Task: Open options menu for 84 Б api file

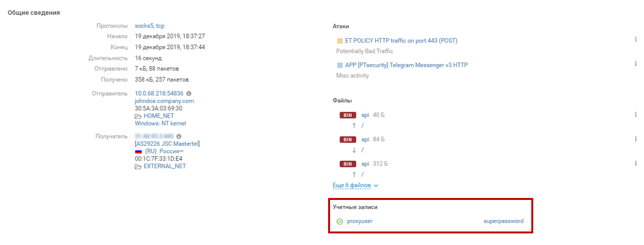Action: click(635, 139)
